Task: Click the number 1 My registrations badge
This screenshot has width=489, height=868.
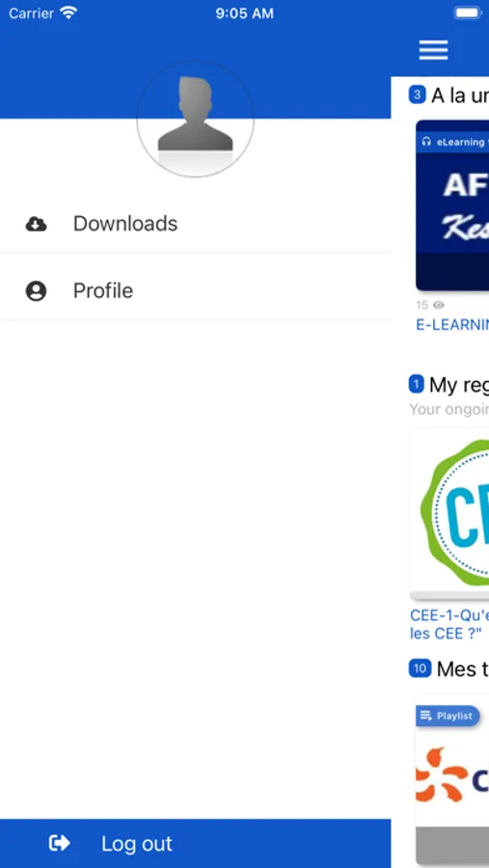Action: (x=417, y=384)
